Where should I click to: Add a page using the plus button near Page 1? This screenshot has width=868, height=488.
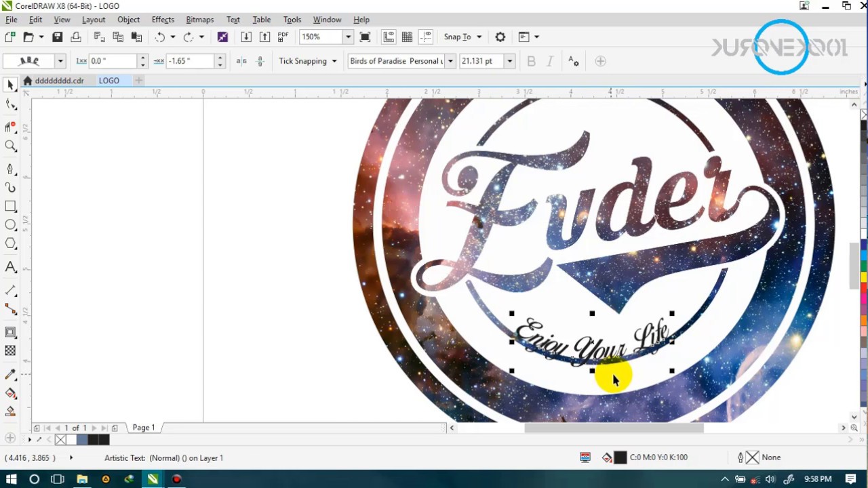click(115, 427)
